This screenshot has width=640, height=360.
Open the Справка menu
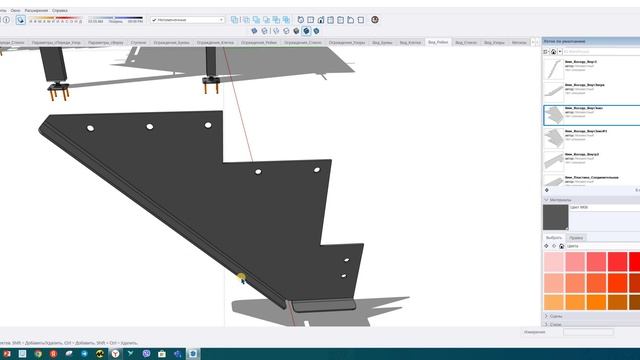(60, 10)
